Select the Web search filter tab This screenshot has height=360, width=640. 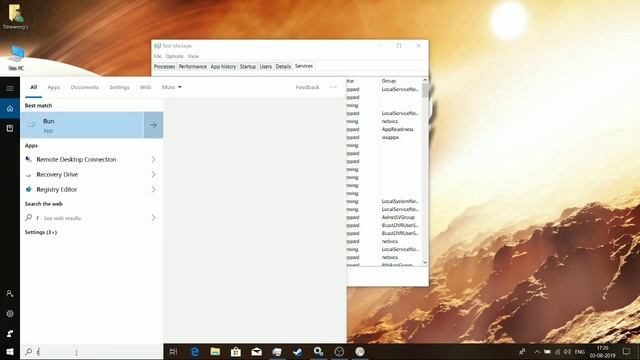click(x=145, y=87)
